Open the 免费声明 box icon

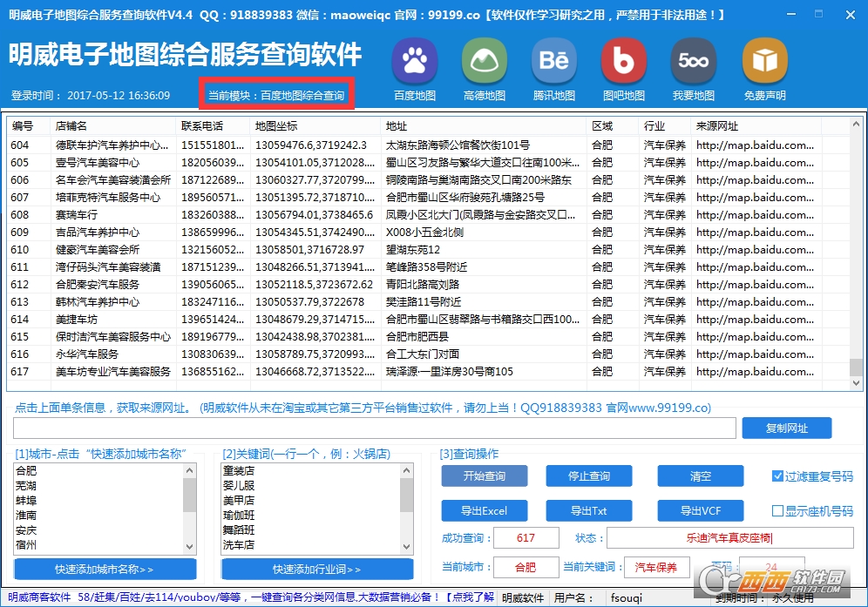pyautogui.click(x=764, y=61)
